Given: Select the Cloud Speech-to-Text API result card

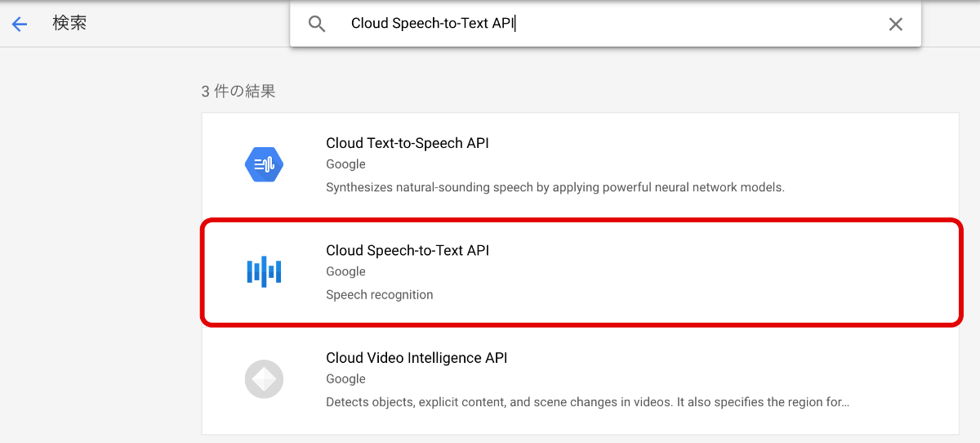Looking at the screenshot, I should 581,272.
